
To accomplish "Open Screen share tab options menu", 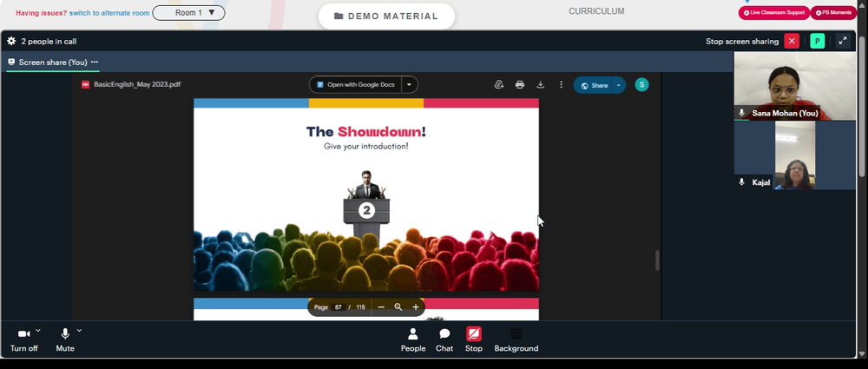I will [95, 62].
